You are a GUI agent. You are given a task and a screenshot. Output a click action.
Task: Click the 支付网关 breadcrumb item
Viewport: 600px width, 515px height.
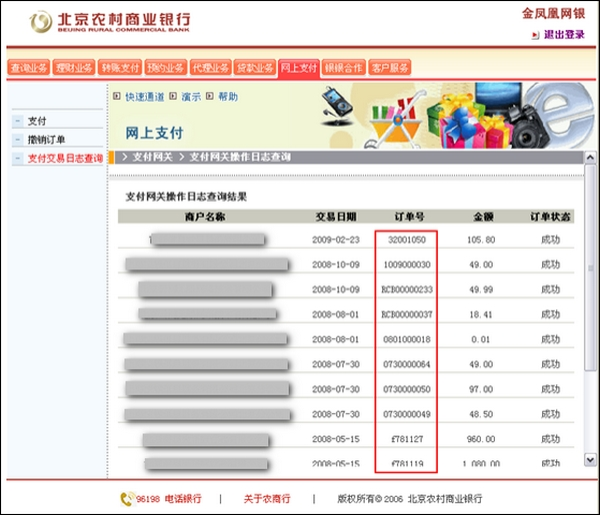tap(153, 157)
